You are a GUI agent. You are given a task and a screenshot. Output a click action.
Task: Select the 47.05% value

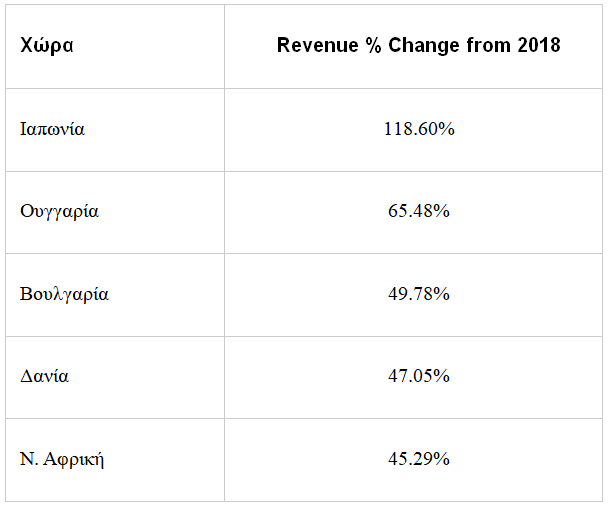click(x=419, y=376)
